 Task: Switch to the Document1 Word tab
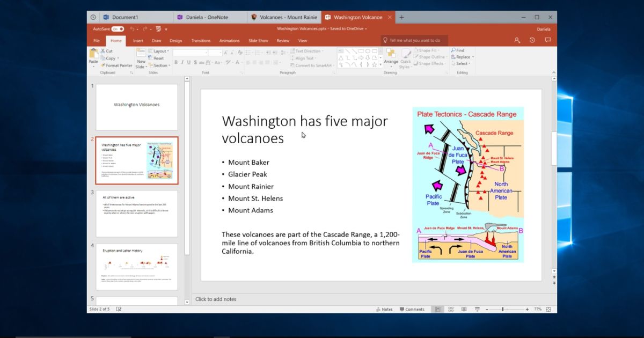136,17
